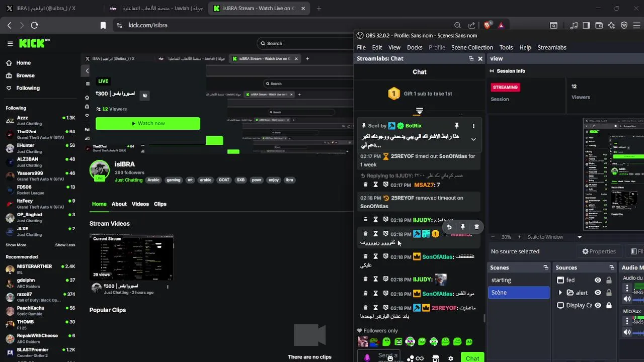This screenshot has width=644, height=362.
Task: Go back in browser history
Action: [x=9, y=25]
